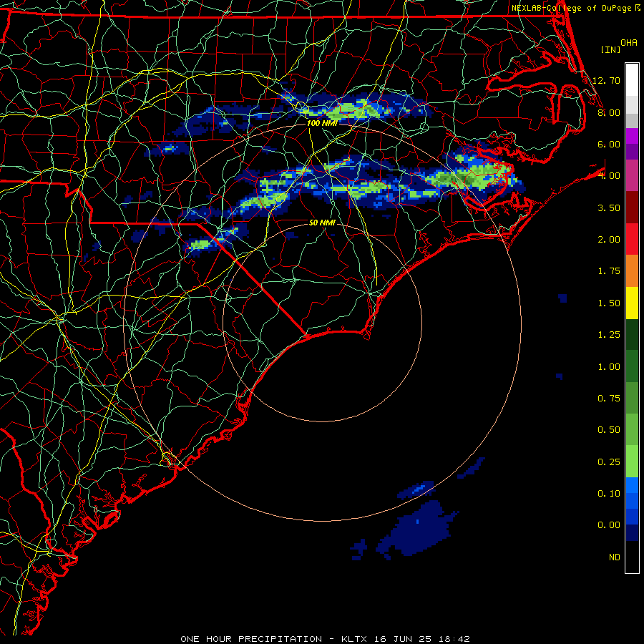Viewport: 644px width, 644px height.
Task: Click the 2.00 legend value
Action: point(609,240)
